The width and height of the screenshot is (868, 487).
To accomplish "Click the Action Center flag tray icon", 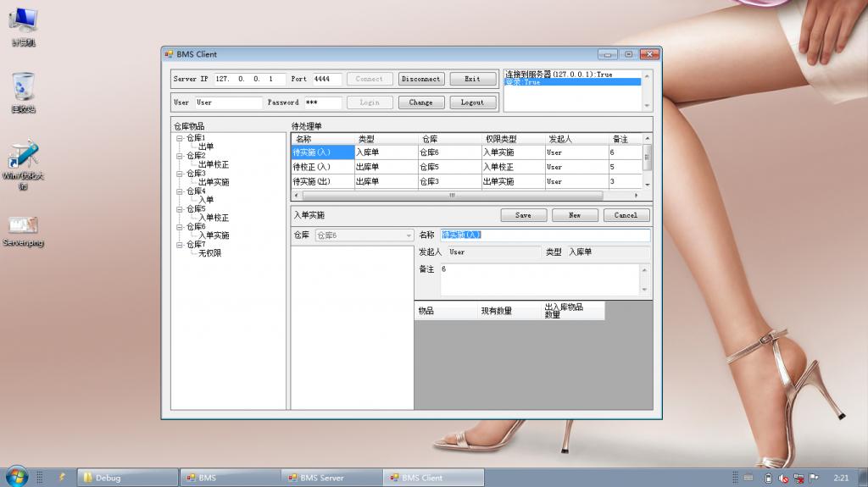I will (x=813, y=478).
